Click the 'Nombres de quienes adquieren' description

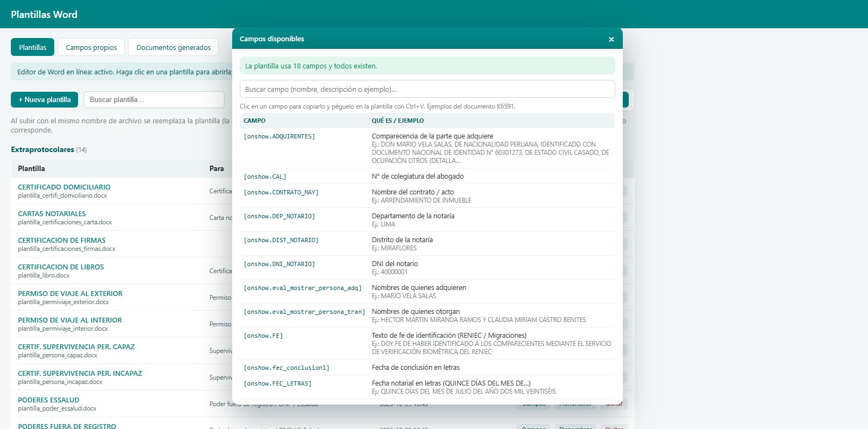[419, 287]
